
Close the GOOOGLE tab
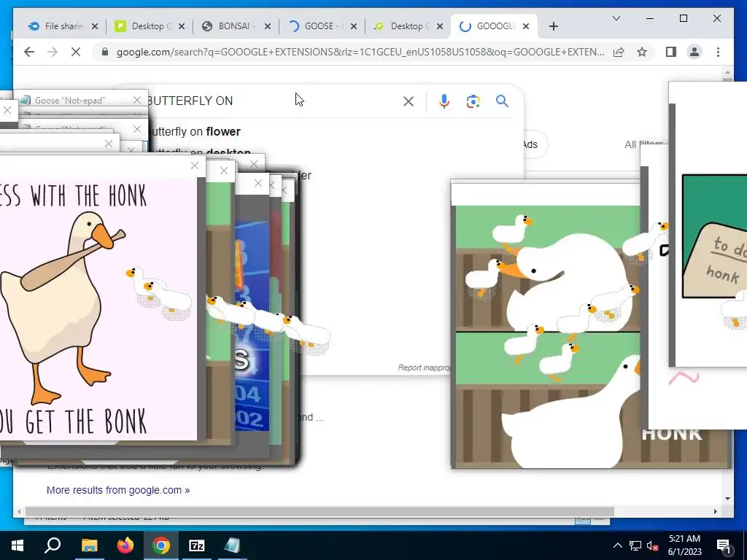tap(526, 26)
